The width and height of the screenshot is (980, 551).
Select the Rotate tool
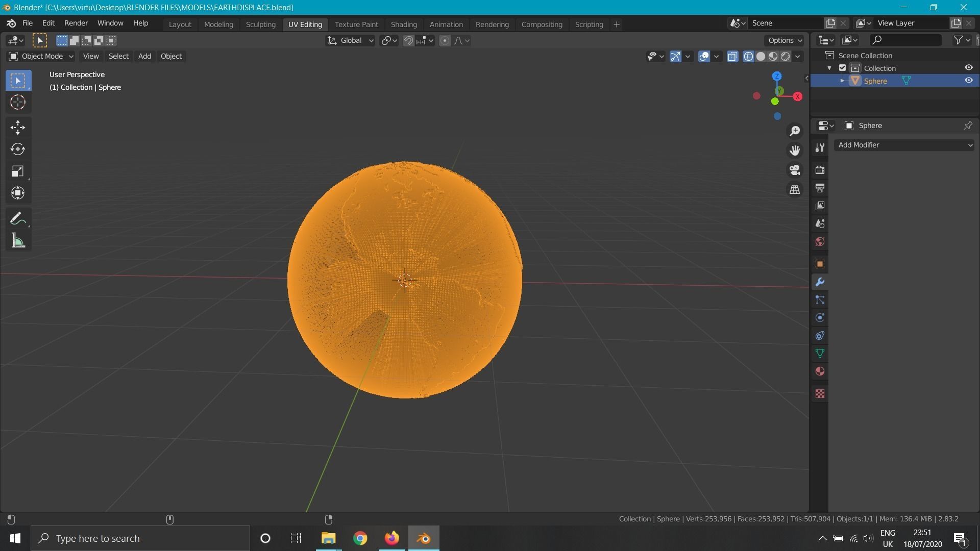pos(18,149)
